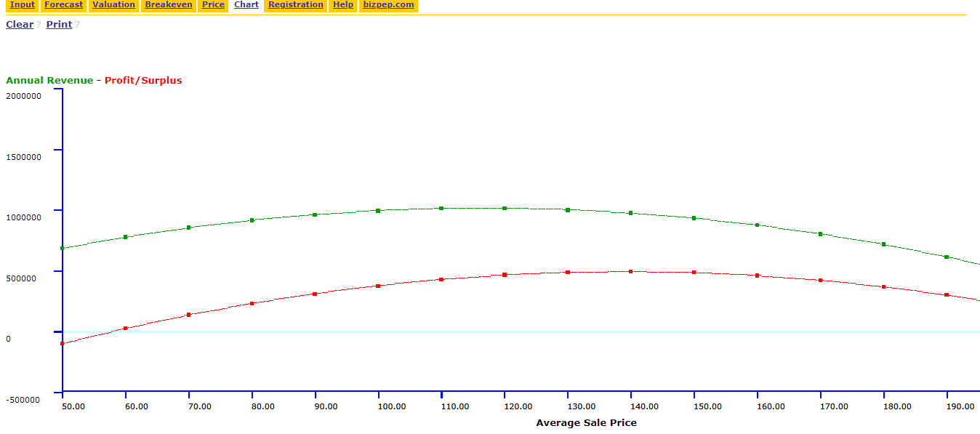Click the 1500000 y-axis label
Image resolution: width=980 pixels, height=434 pixels.
pyautogui.click(x=23, y=156)
